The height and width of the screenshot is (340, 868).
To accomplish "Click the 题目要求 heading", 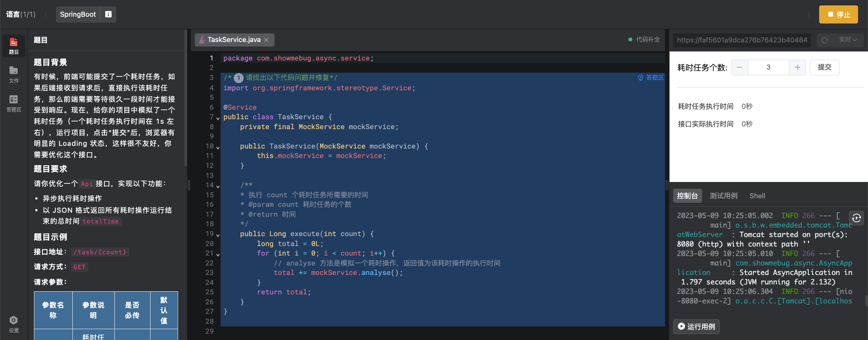I will [51, 169].
